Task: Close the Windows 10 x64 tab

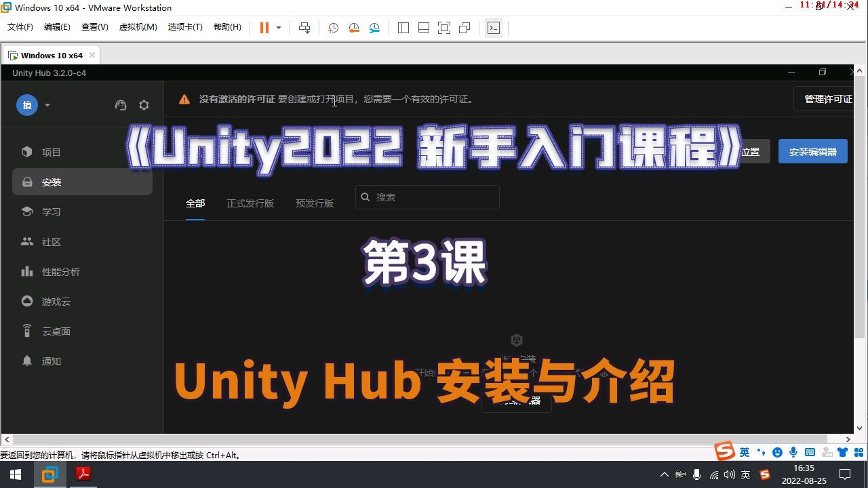Action: coord(93,56)
